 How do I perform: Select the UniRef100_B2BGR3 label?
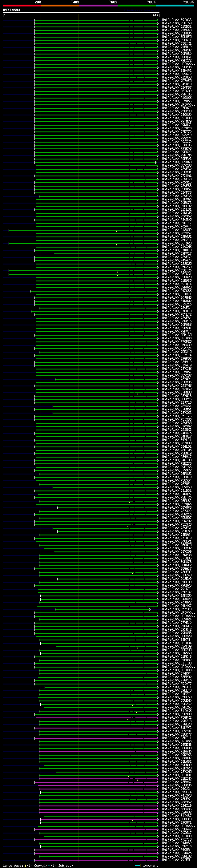click(176, 277)
